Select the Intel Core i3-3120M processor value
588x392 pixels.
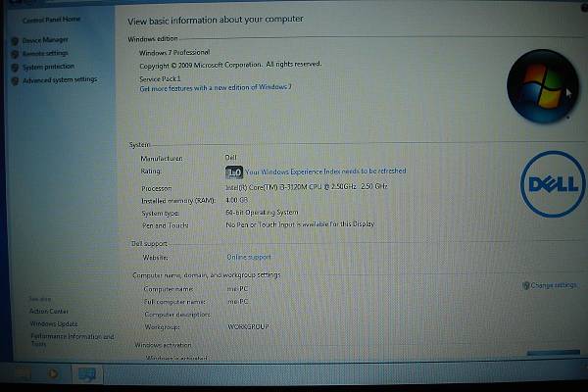pos(307,187)
